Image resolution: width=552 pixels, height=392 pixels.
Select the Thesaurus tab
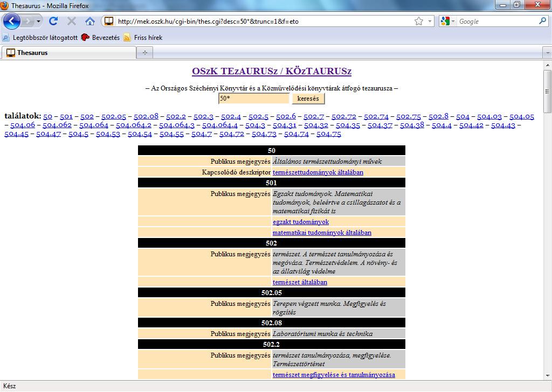click(69, 53)
